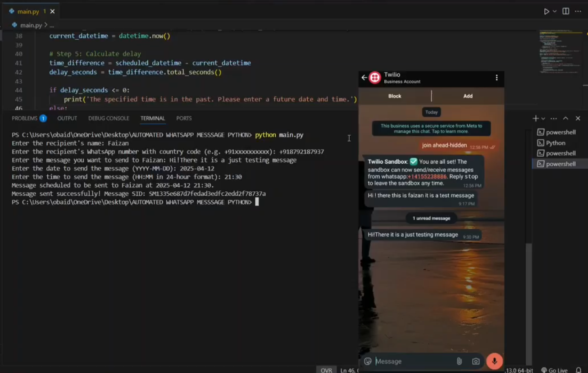Click the 1 unread message marker
The height and width of the screenshot is (373, 588).
431,218
